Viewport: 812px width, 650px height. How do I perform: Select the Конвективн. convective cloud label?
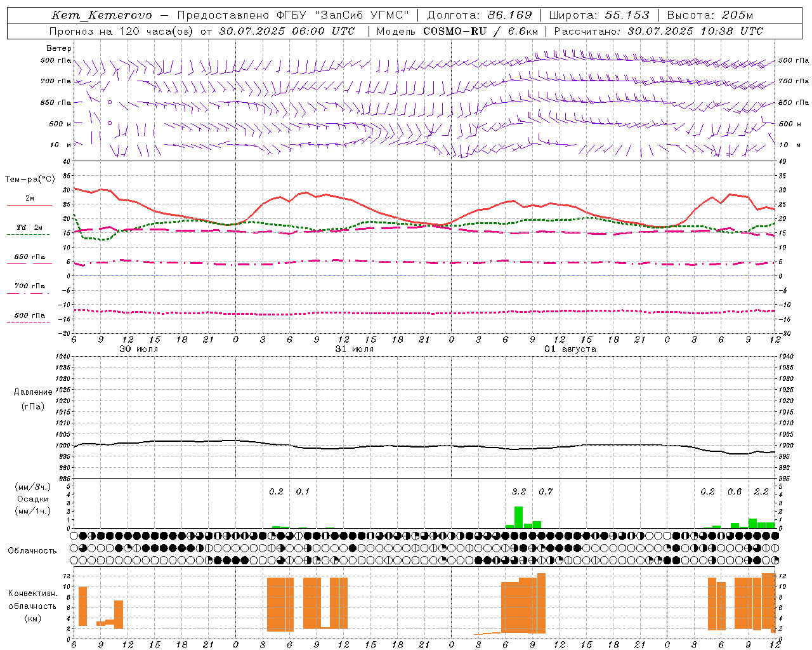coord(32,594)
